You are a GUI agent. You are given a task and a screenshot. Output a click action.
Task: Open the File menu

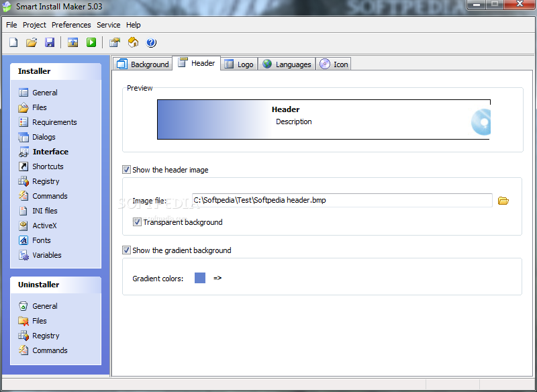(11, 25)
